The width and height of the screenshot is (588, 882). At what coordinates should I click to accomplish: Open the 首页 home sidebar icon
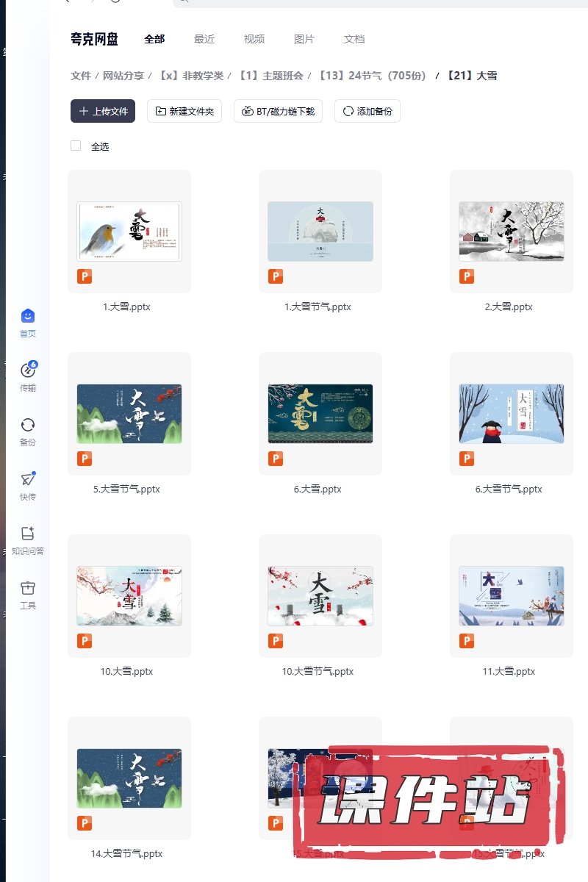[x=28, y=317]
